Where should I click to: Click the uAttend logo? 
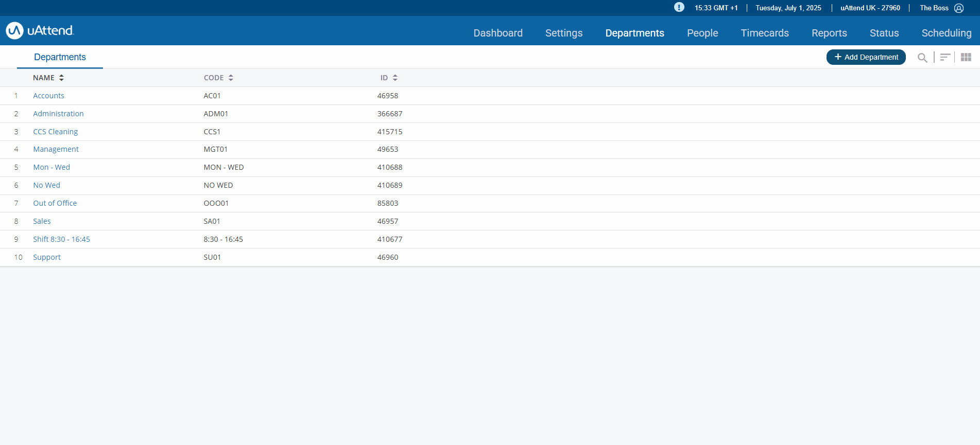pos(40,30)
